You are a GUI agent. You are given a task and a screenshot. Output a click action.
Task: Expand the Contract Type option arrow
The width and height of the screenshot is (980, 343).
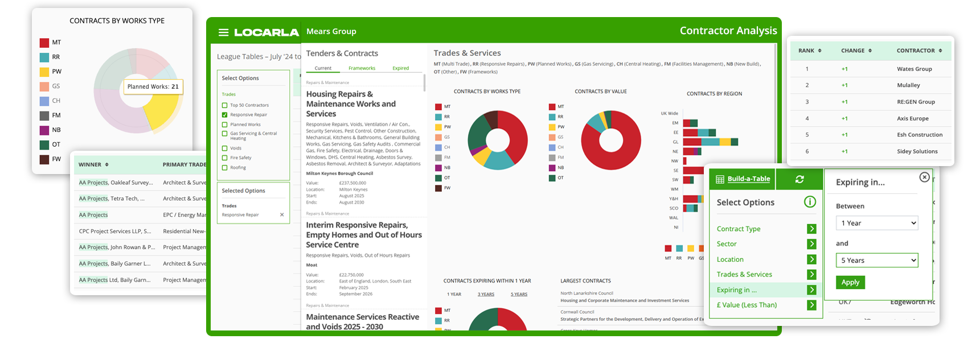(x=811, y=229)
